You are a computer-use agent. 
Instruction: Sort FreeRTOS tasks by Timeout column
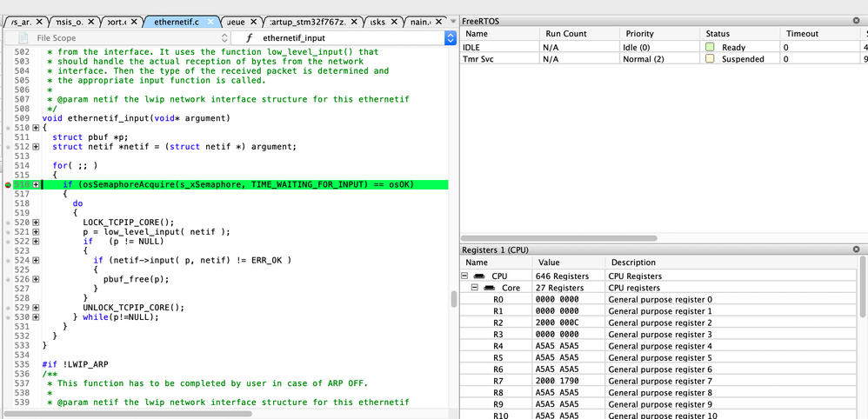(x=819, y=34)
